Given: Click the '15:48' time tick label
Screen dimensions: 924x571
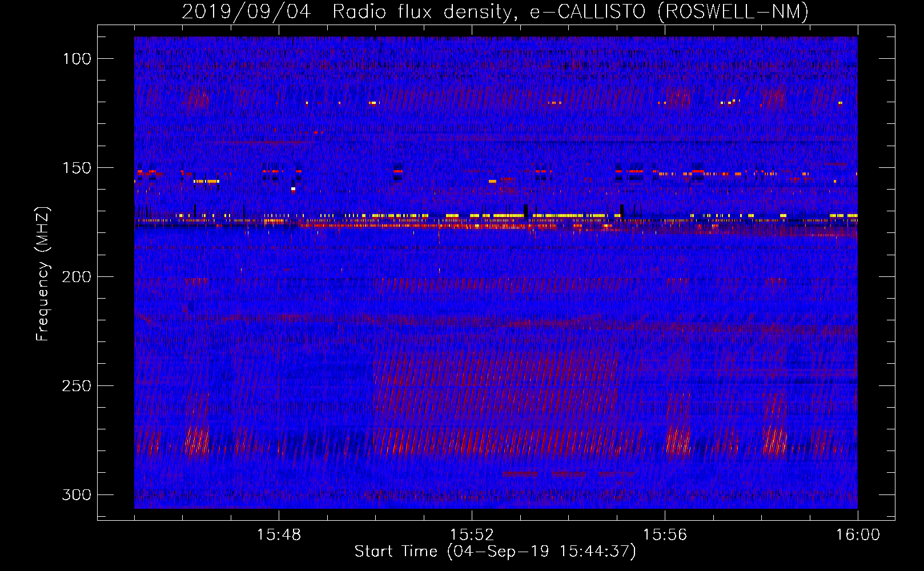Looking at the screenshot, I should tap(279, 535).
